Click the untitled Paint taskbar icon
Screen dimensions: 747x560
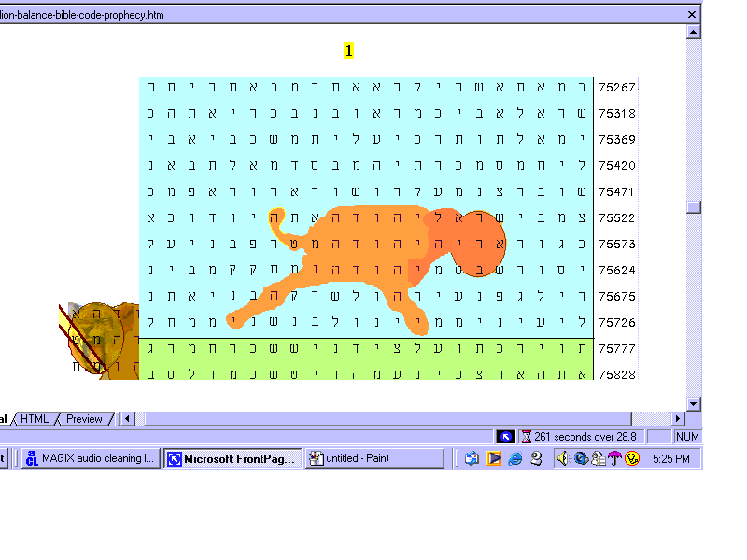coord(316,458)
